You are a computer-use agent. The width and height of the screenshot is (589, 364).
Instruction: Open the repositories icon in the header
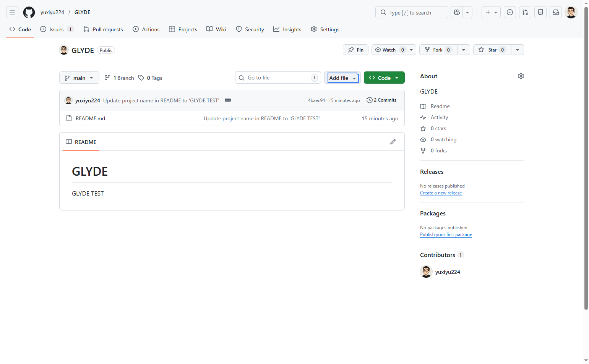point(540,12)
